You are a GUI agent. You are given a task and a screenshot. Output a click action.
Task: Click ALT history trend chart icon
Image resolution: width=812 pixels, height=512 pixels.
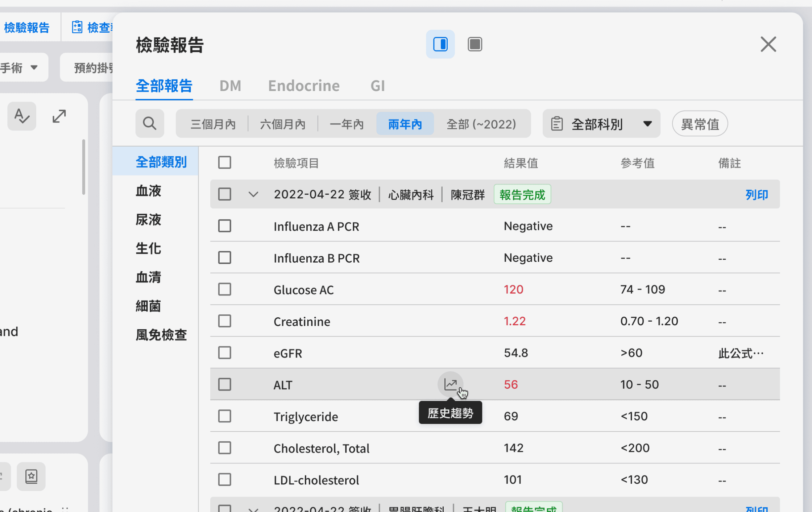click(x=451, y=384)
